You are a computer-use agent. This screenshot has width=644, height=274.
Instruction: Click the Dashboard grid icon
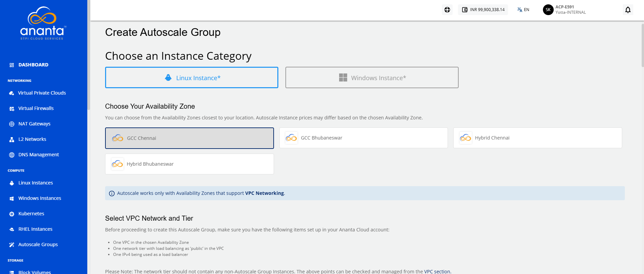coord(12,65)
